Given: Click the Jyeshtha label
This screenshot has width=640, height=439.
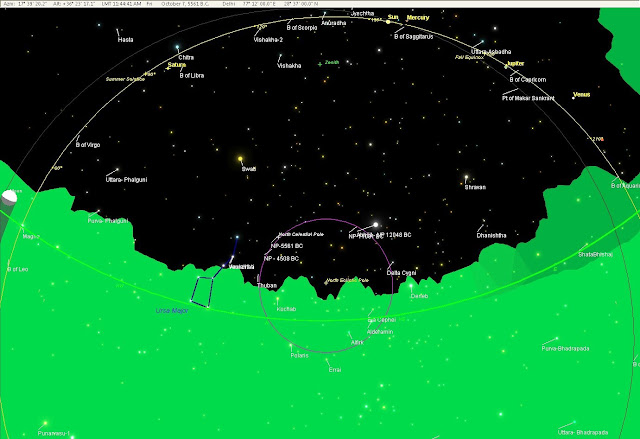Looking at the screenshot, I should click(362, 13).
